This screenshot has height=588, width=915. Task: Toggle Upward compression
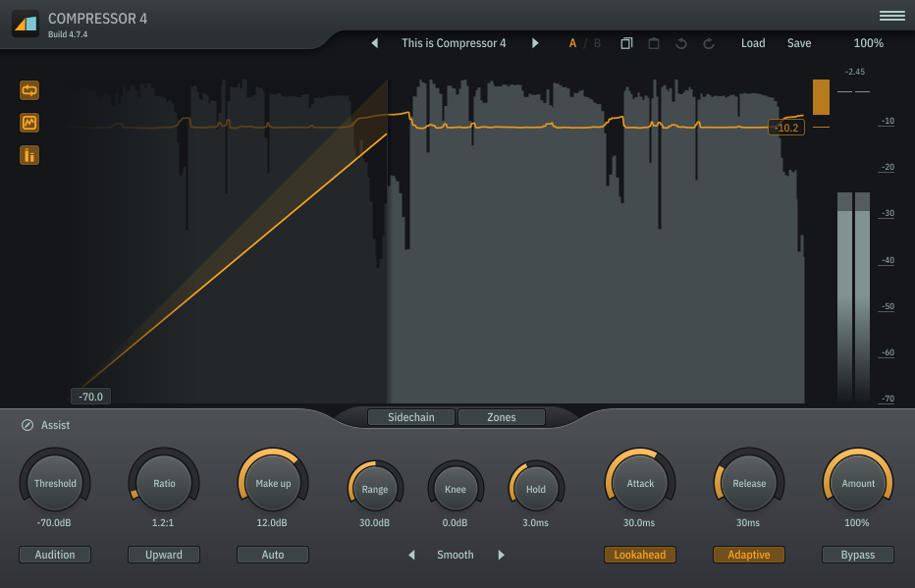point(164,555)
